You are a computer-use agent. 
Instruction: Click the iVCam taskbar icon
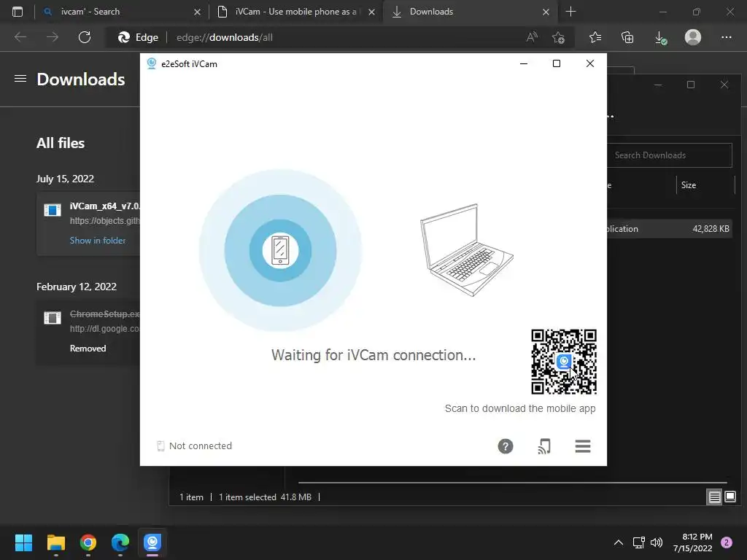[152, 542]
